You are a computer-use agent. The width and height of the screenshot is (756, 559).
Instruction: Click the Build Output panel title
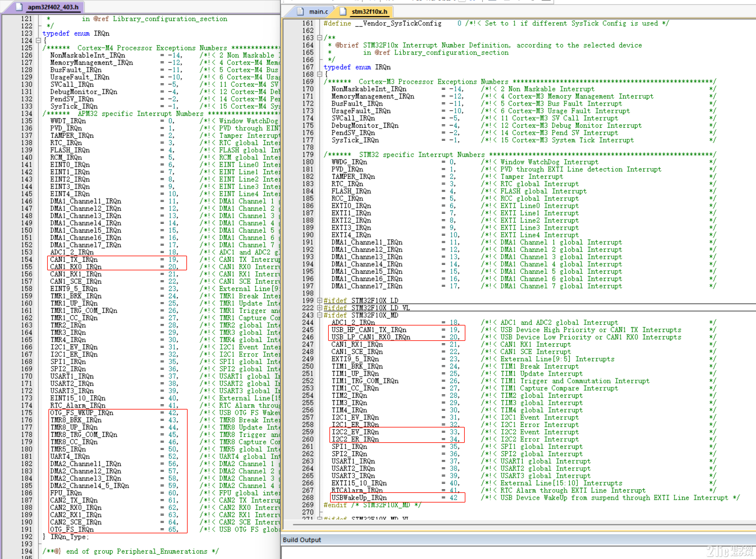coord(302,540)
